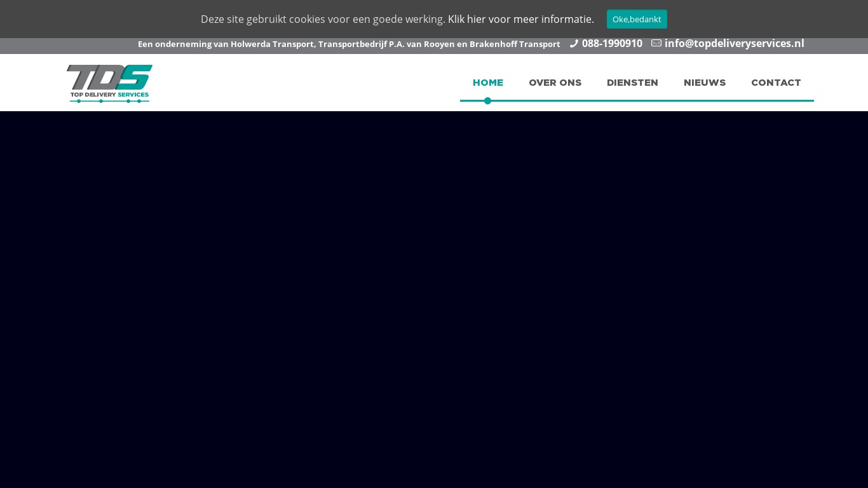Click the teal dot marker under Home
The image size is (868, 488).
tap(487, 101)
